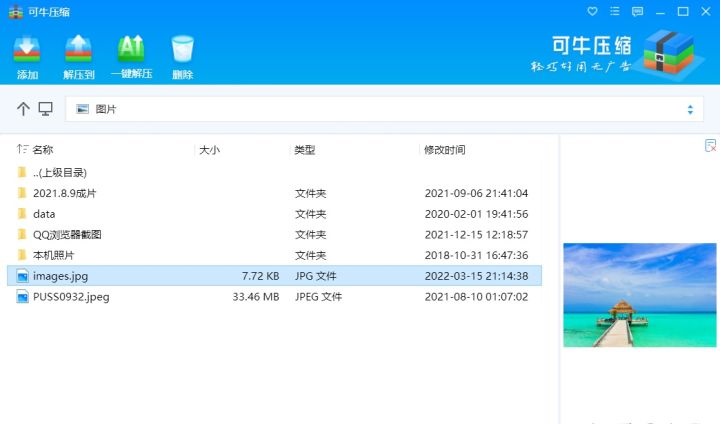Click the 33.46 MB size cell

tap(256, 297)
